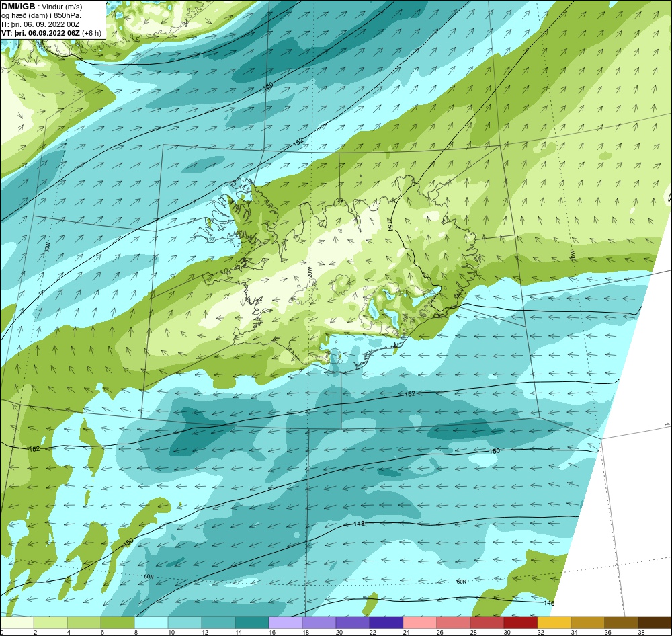
Task: Click the '154' contour label over Iceland
Action: 390,225
